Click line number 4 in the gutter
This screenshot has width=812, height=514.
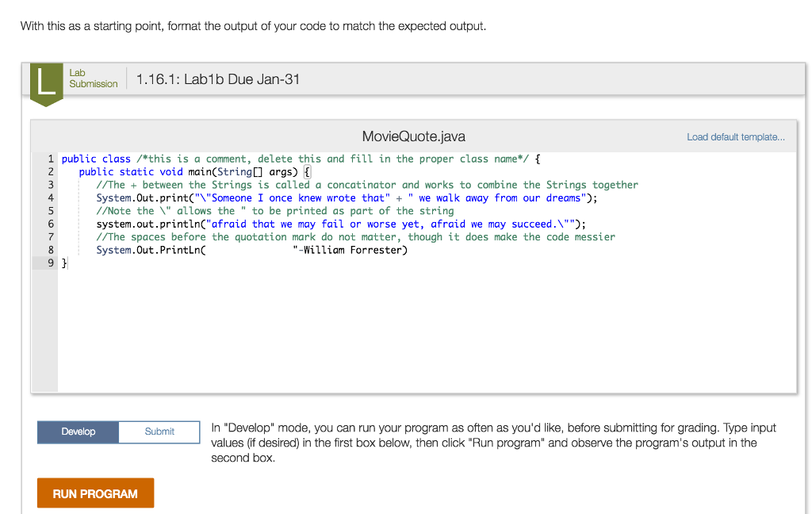[50, 198]
